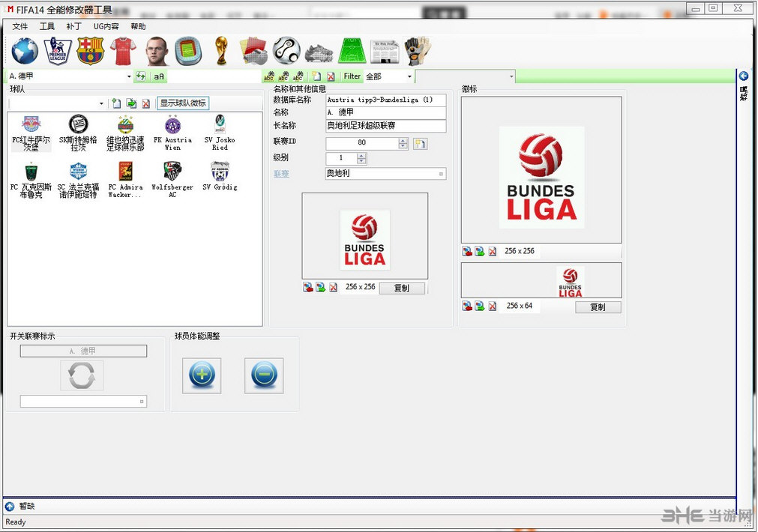Open the 文件 menu

click(x=19, y=26)
